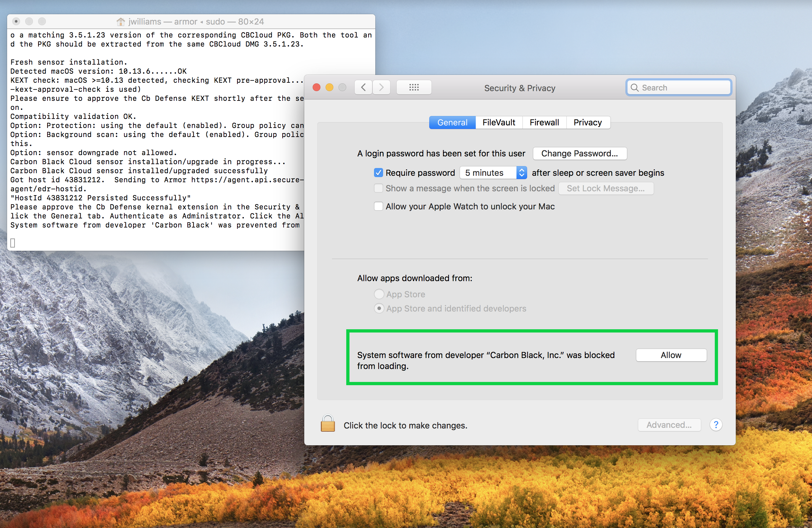Open the 5 minutes password delay dropdown
The height and width of the screenshot is (528, 812).
coord(493,173)
